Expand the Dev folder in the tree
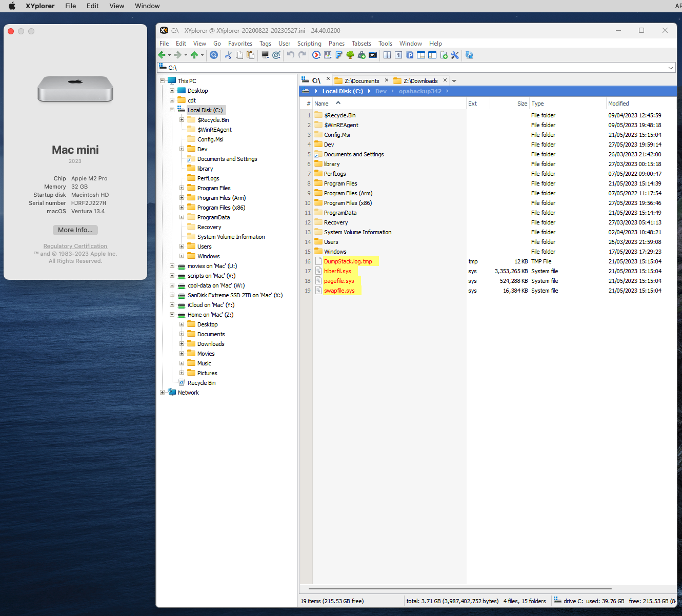 182,149
